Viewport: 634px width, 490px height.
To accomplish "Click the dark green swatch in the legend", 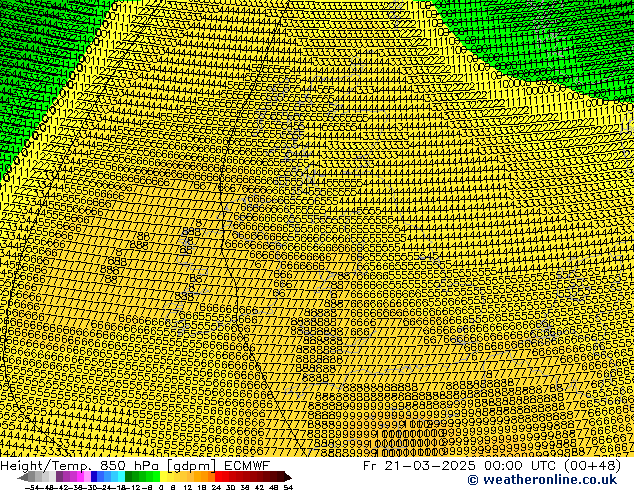I will 129,477.
